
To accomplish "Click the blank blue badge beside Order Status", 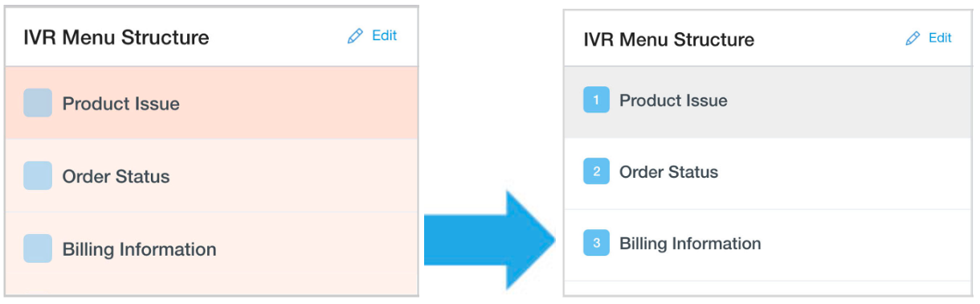I will [x=38, y=175].
